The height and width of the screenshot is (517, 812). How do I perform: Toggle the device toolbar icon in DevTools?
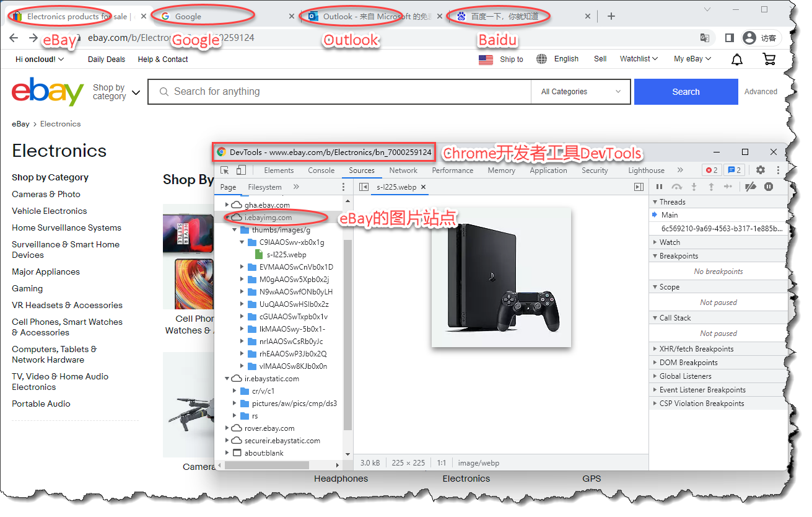pyautogui.click(x=241, y=170)
